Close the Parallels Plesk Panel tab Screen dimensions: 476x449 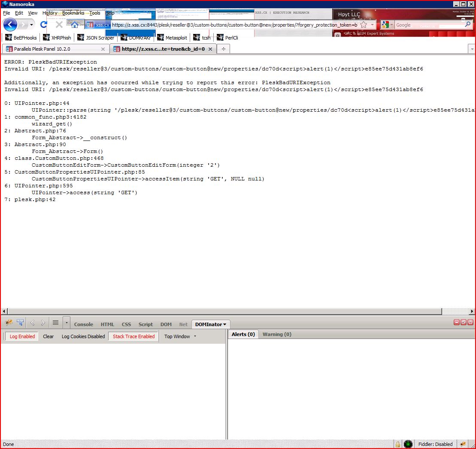pos(103,49)
